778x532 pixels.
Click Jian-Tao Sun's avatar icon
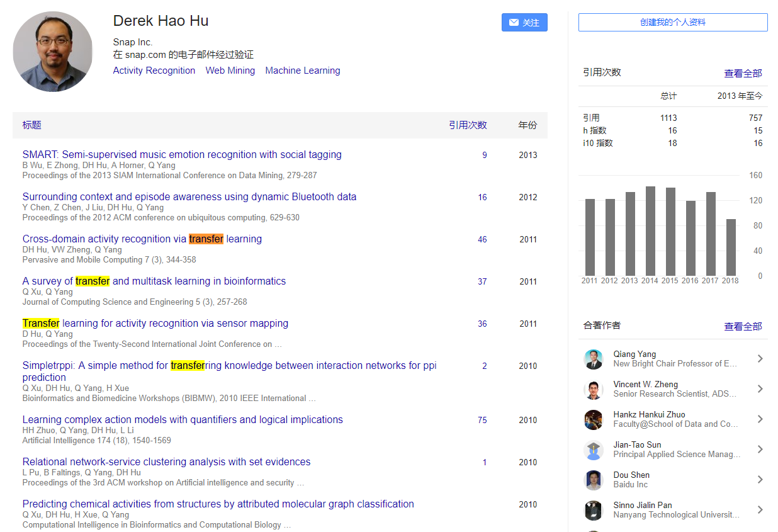(x=593, y=450)
